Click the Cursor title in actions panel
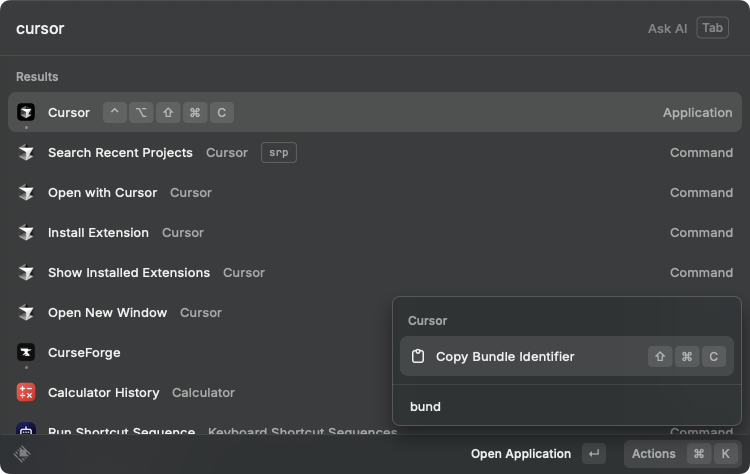The height and width of the screenshot is (474, 750). (427, 320)
